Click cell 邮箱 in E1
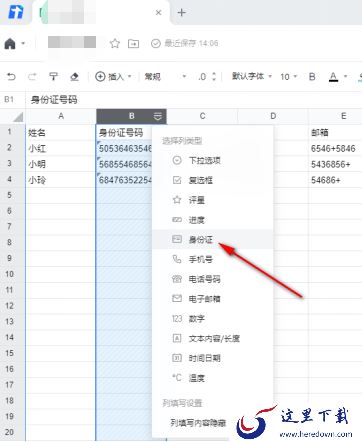This screenshot has width=362, height=442. [x=335, y=133]
